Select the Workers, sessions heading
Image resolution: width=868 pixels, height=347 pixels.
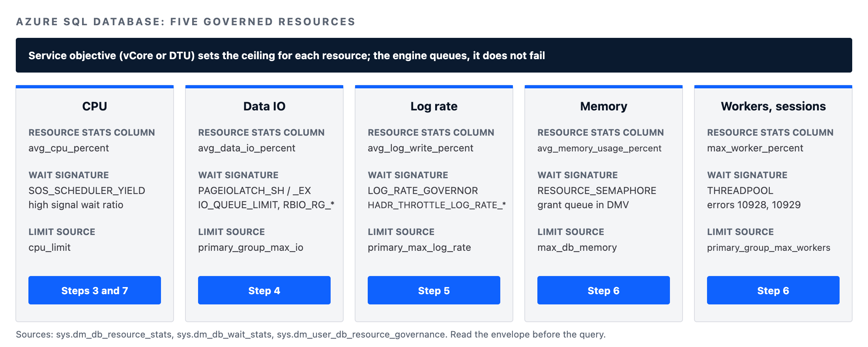coord(773,106)
